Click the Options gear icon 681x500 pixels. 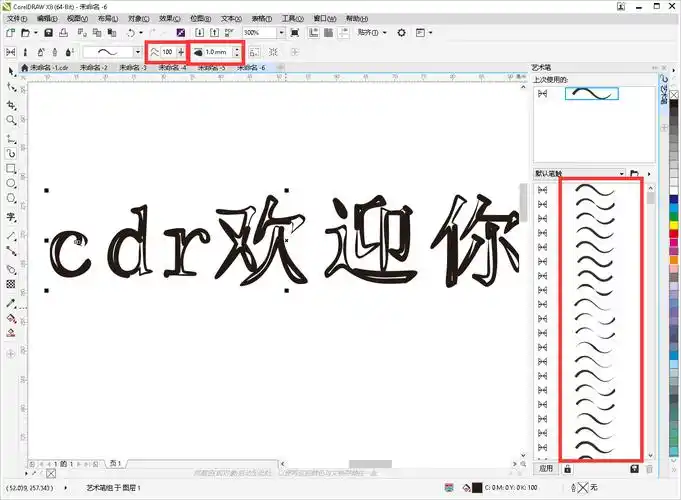(x=402, y=33)
